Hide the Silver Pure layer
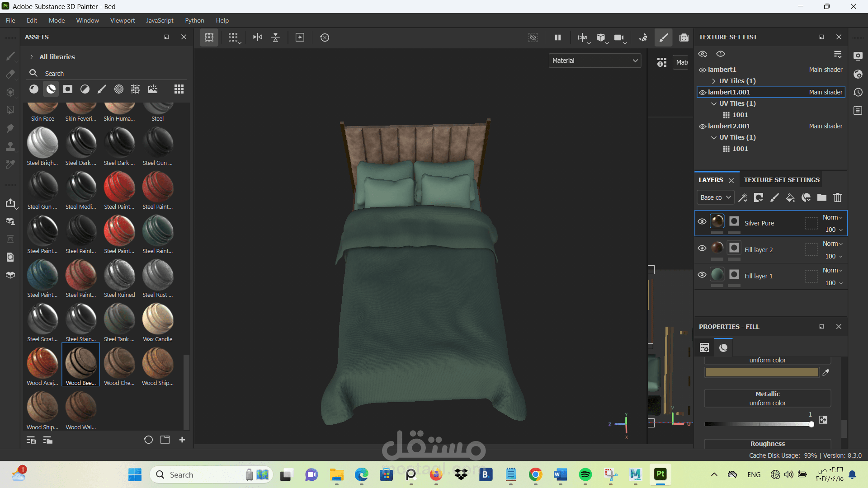The width and height of the screenshot is (868, 488). point(702,221)
